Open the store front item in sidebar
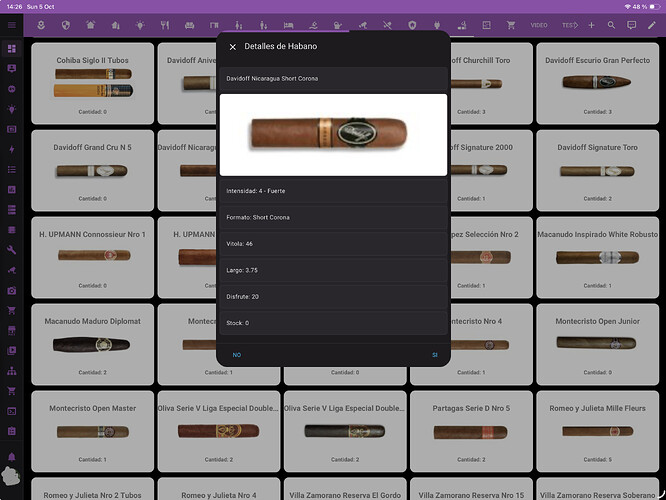666x500 pixels. 11,331
